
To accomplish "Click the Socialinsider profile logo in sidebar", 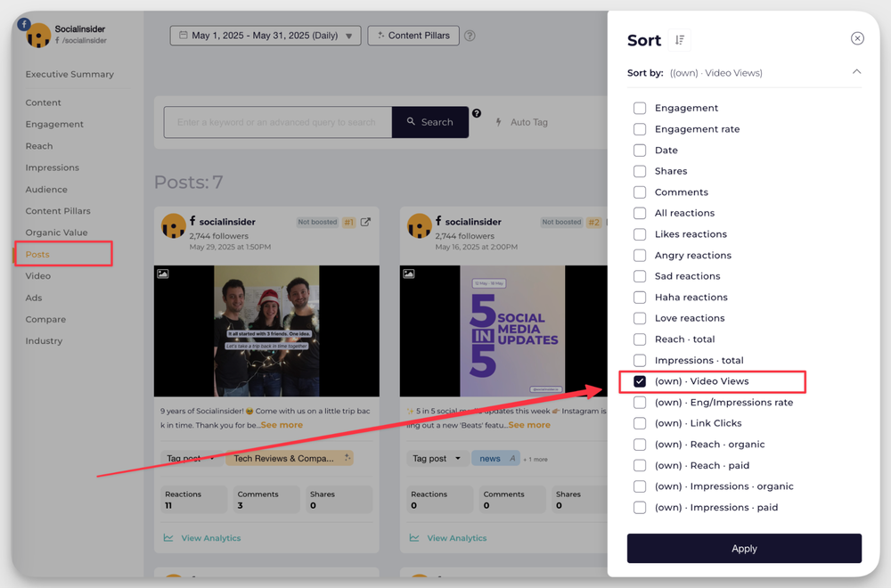I will 38,36.
